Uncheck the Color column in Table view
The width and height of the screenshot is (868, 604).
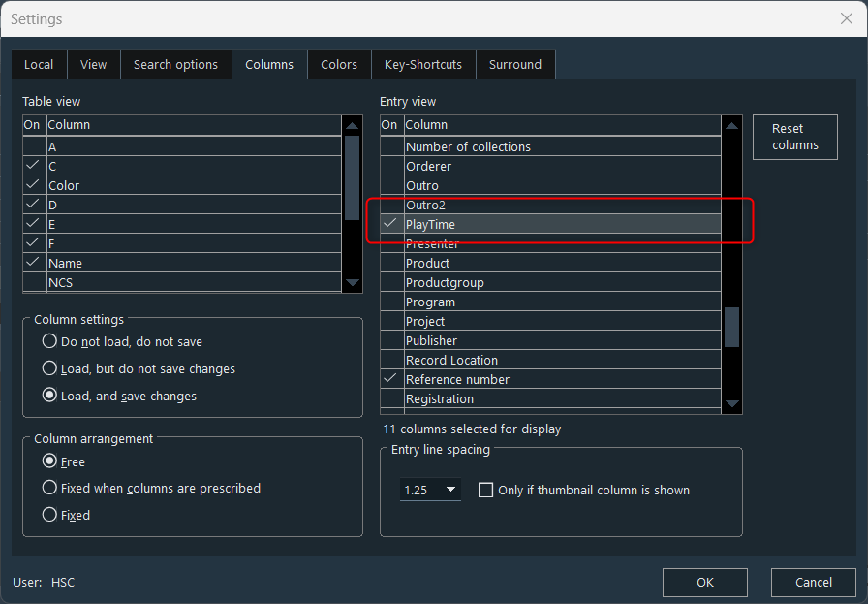pos(34,185)
